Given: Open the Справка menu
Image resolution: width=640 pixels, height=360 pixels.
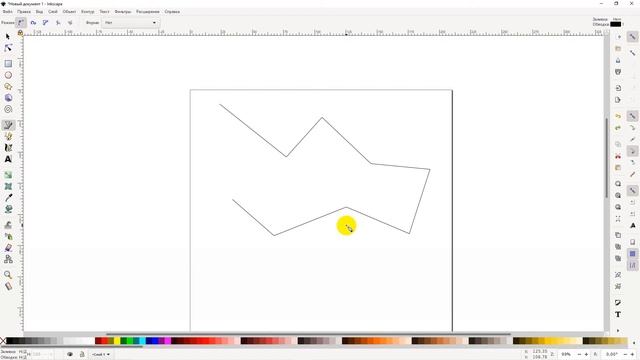Looking at the screenshot, I should click(172, 12).
